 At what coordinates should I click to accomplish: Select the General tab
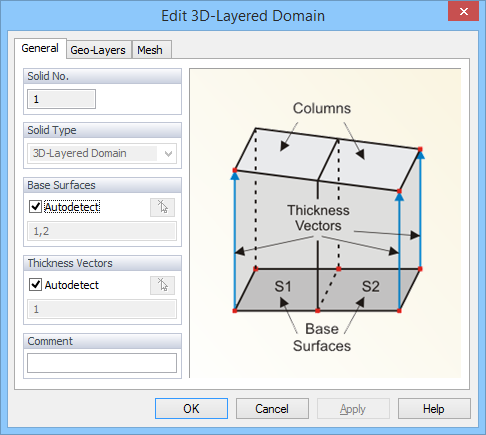click(40, 48)
